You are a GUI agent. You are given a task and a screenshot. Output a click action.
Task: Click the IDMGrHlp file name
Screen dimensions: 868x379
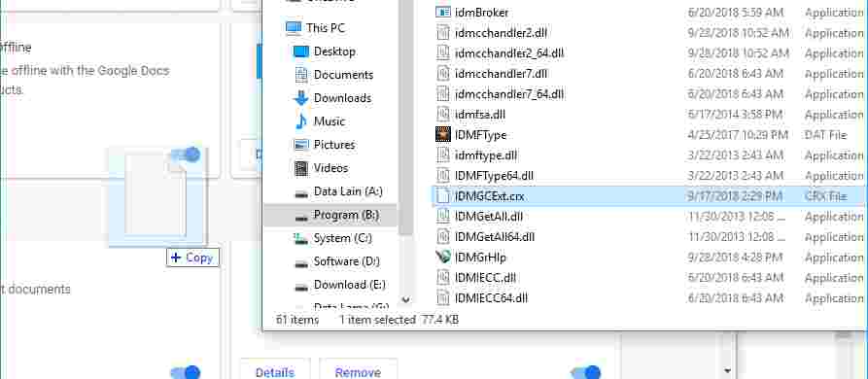click(480, 258)
